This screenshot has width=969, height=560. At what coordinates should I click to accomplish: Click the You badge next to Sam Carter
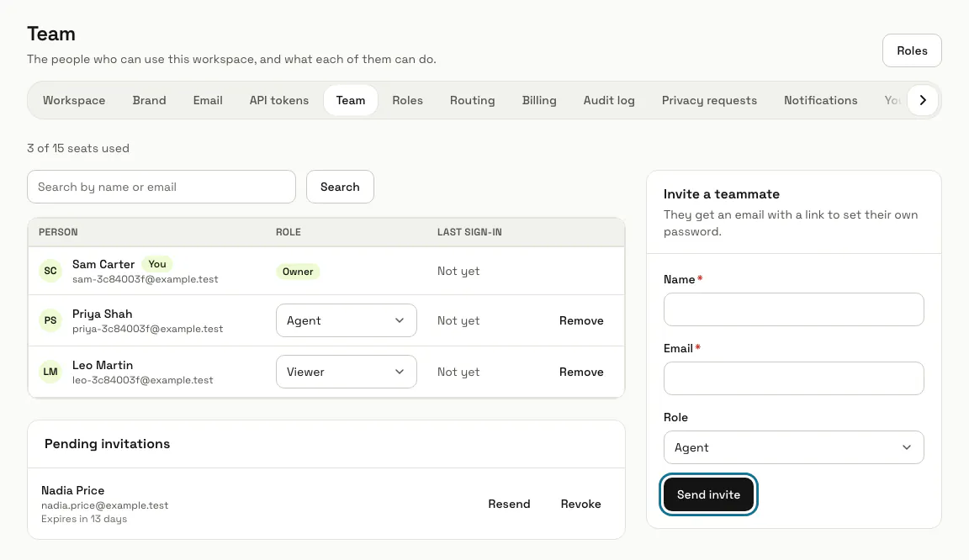[x=157, y=264]
